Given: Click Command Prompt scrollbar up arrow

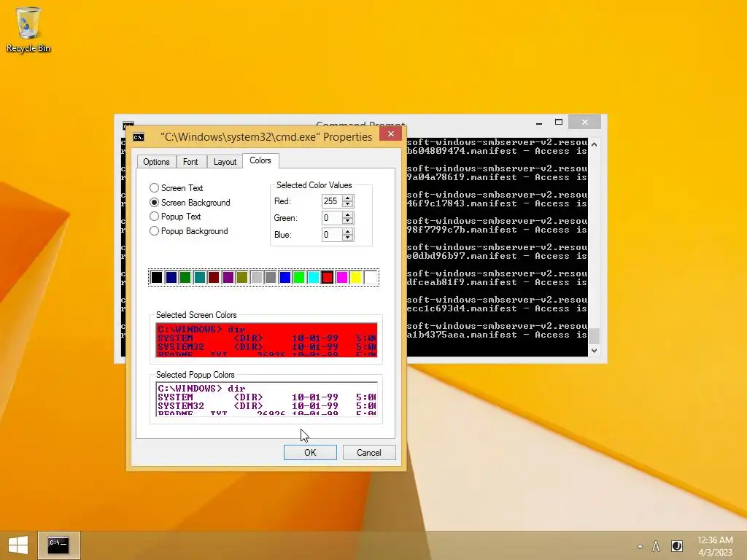Looking at the screenshot, I should pos(594,144).
